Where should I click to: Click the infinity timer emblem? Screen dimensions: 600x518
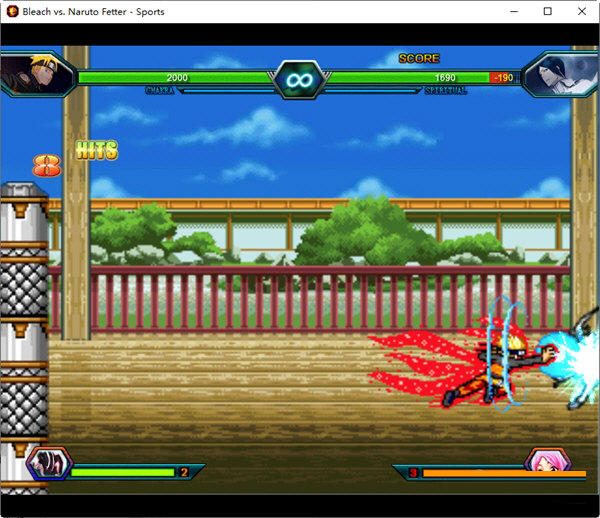tap(299, 78)
